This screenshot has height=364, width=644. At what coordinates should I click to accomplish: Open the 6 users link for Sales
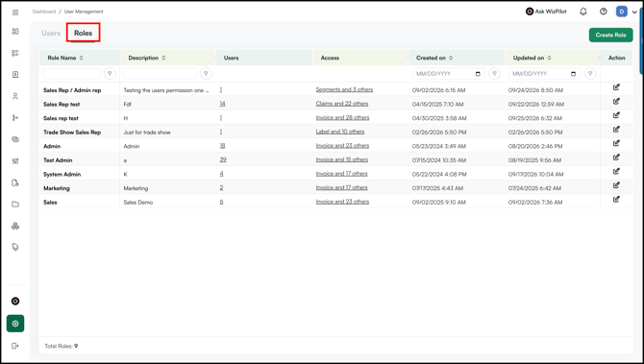click(221, 202)
